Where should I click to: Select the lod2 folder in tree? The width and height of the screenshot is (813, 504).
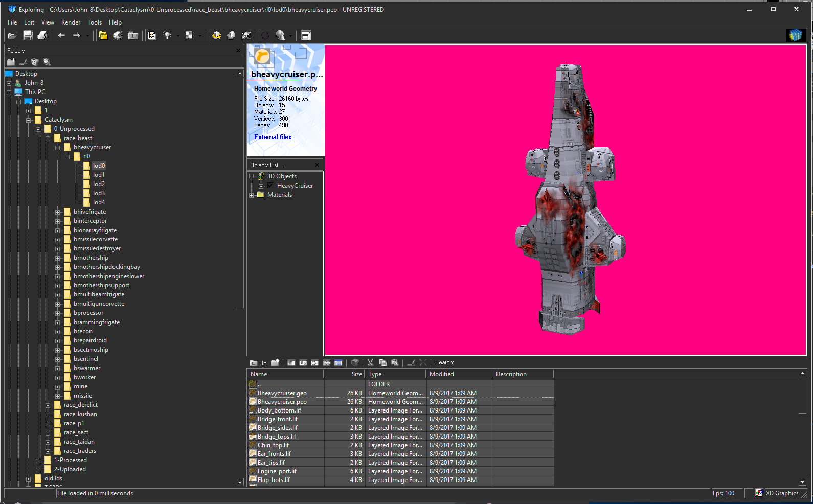pos(99,184)
